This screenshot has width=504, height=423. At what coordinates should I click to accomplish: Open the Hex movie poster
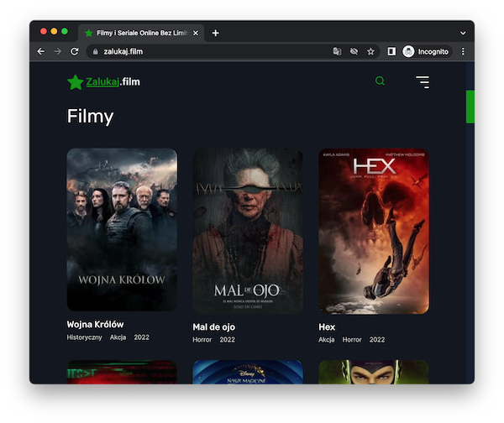pyautogui.click(x=374, y=231)
